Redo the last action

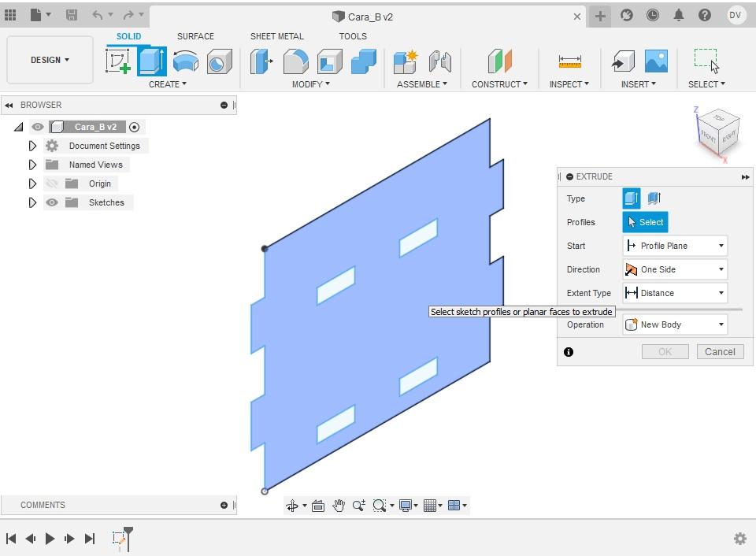coord(128,15)
